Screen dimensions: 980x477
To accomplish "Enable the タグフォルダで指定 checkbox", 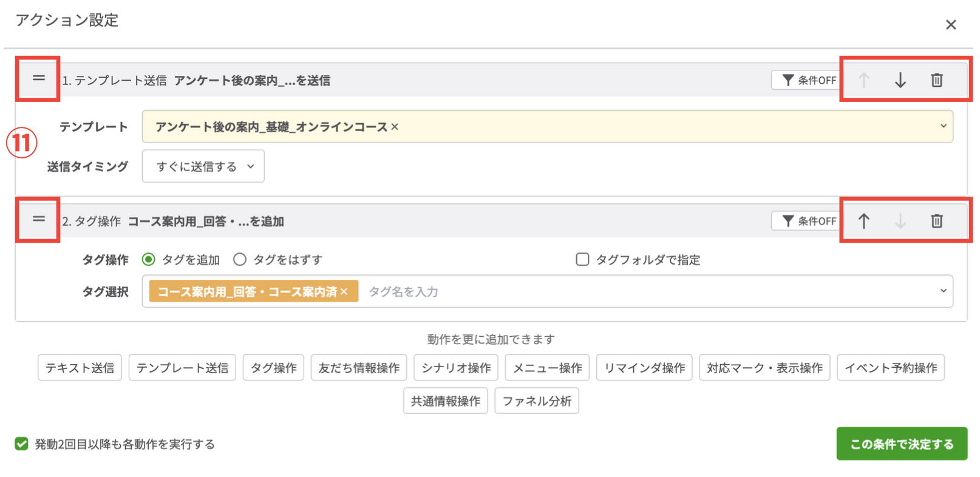I will click(582, 260).
